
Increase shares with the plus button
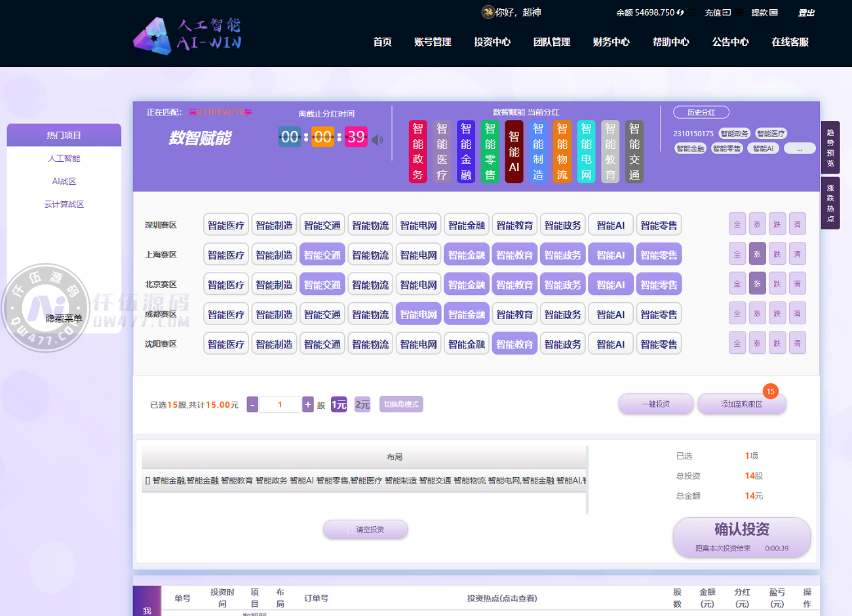(x=308, y=405)
